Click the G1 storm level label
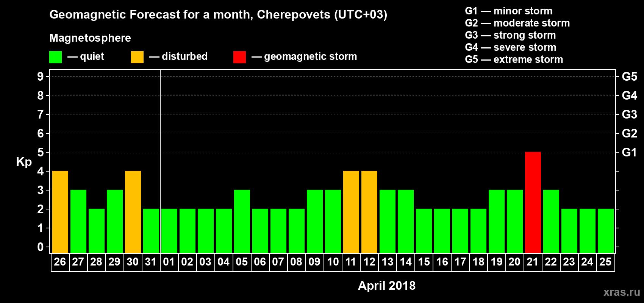The height and width of the screenshot is (303, 644). (x=629, y=152)
